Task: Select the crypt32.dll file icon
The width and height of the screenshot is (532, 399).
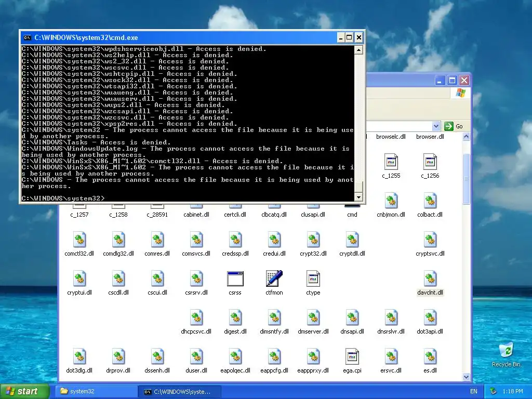Action: [313, 240]
